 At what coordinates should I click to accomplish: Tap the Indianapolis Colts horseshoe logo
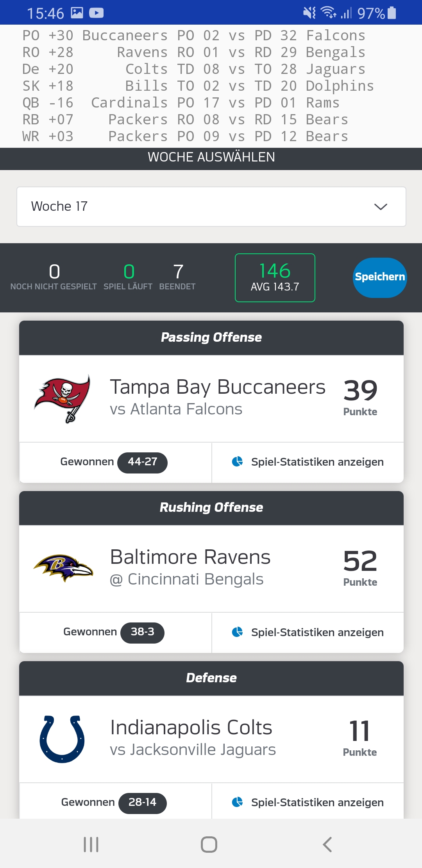[62, 739]
